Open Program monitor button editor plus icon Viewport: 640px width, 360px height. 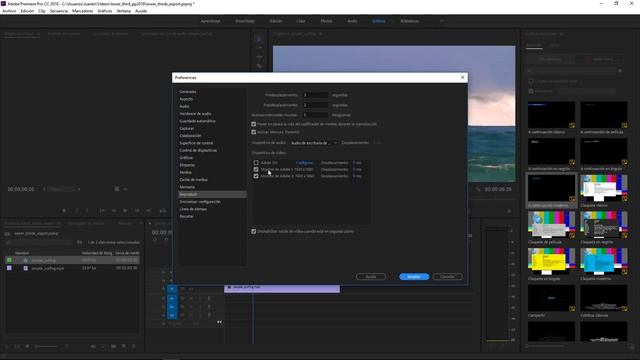(x=509, y=211)
